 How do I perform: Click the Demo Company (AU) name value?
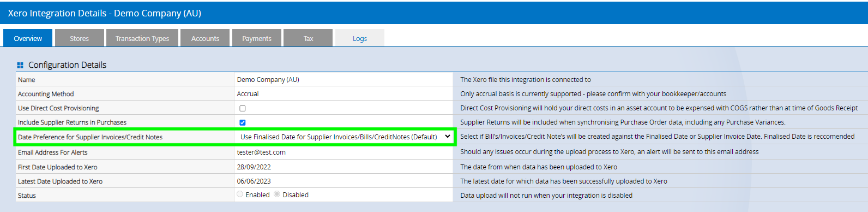point(268,80)
